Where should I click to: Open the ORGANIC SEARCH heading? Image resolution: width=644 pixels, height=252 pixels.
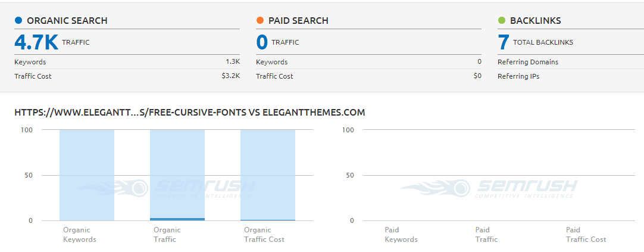pyautogui.click(x=67, y=21)
